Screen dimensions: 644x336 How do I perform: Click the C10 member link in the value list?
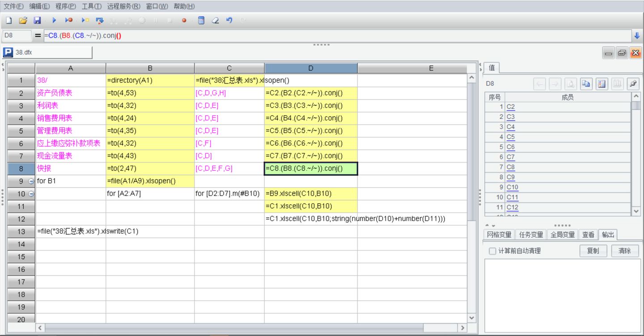point(513,187)
